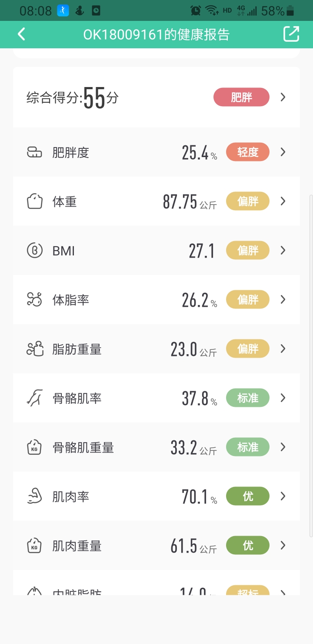Tap the 肌肉率 flexed arm icon
This screenshot has height=644, width=313.
(35, 496)
